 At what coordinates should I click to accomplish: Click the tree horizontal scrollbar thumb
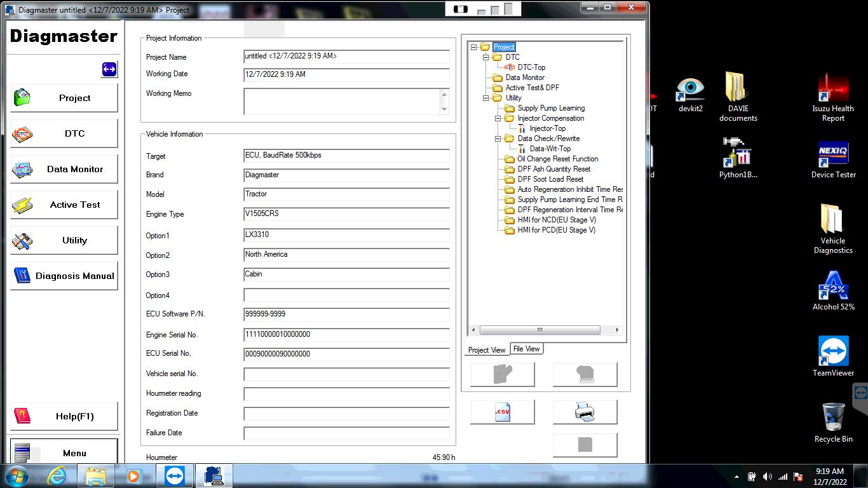pos(540,330)
